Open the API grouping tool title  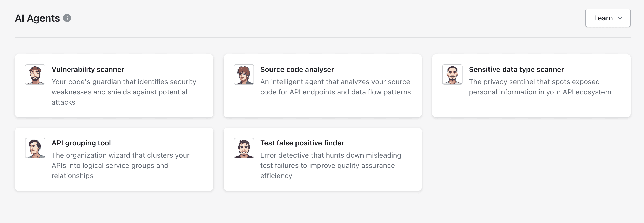click(x=81, y=143)
